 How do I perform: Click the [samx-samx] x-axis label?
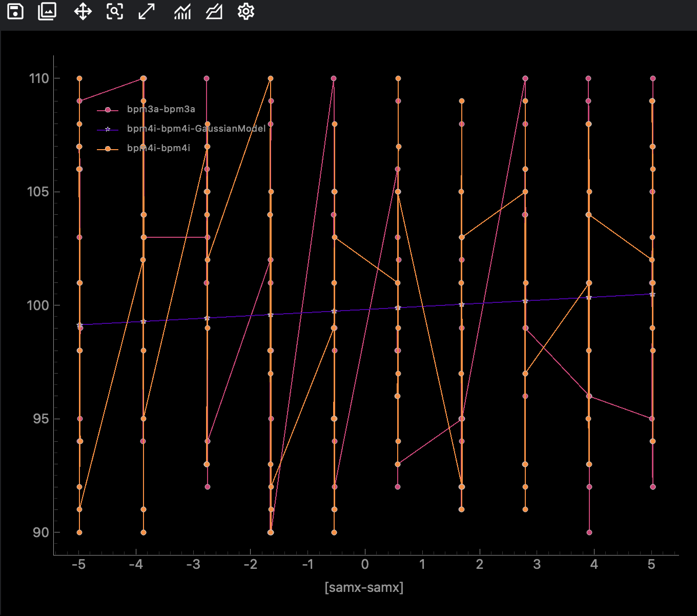click(x=364, y=587)
